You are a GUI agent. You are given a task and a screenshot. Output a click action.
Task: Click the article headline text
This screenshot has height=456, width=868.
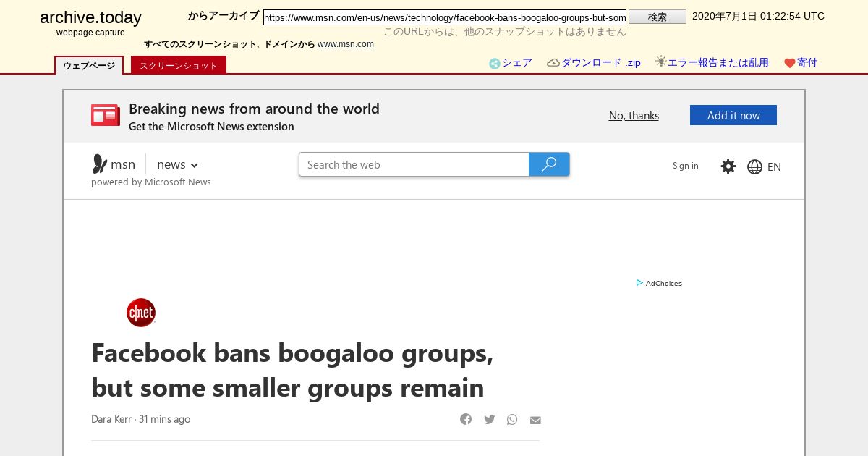[292, 371]
